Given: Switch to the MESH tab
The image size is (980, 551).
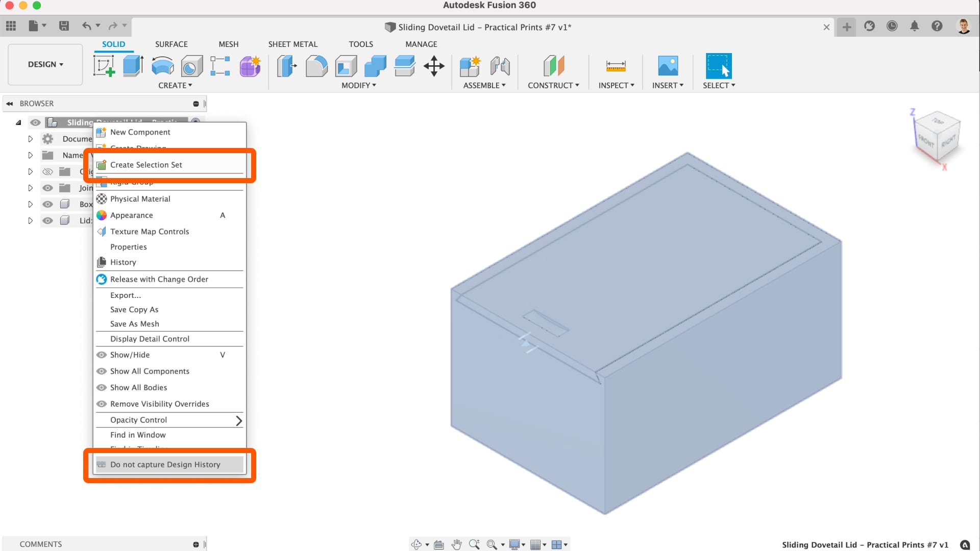Looking at the screenshot, I should (x=229, y=44).
